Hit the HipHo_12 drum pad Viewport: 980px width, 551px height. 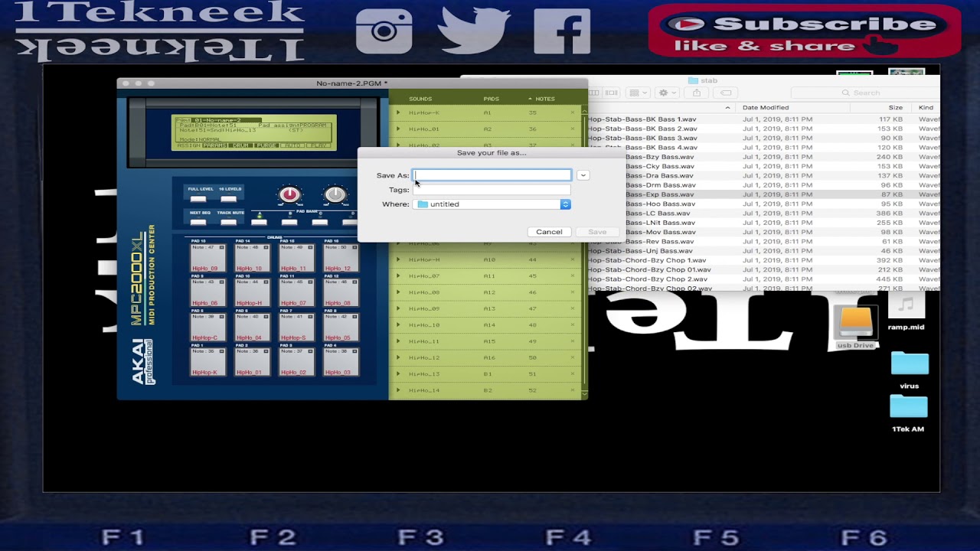[x=340, y=258]
